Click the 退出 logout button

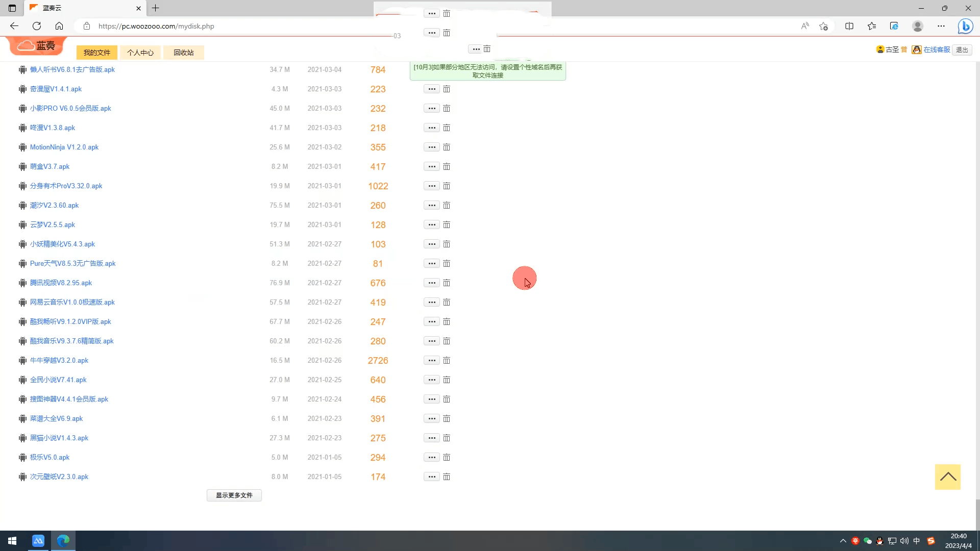pos(962,50)
